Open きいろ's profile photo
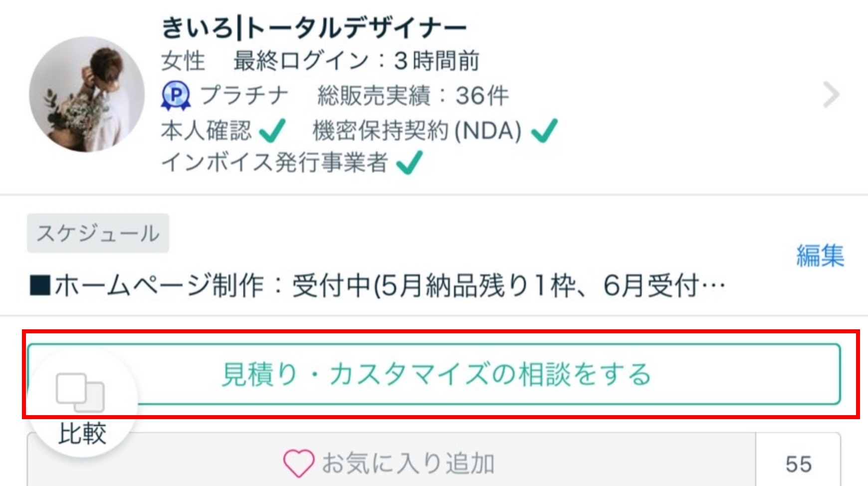 tap(87, 94)
